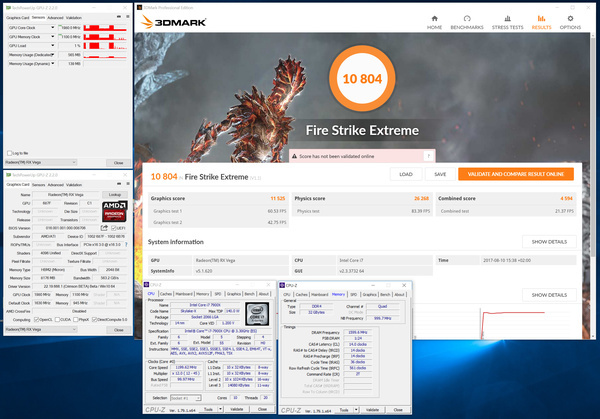Click the 3DMark logo
This screenshot has height=419, width=600.
click(174, 22)
